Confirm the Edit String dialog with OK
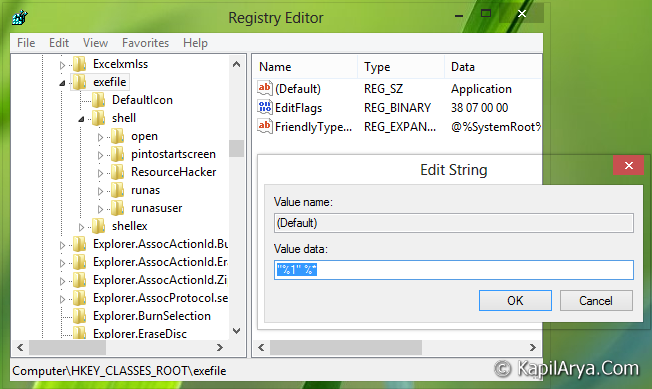 [x=515, y=300]
